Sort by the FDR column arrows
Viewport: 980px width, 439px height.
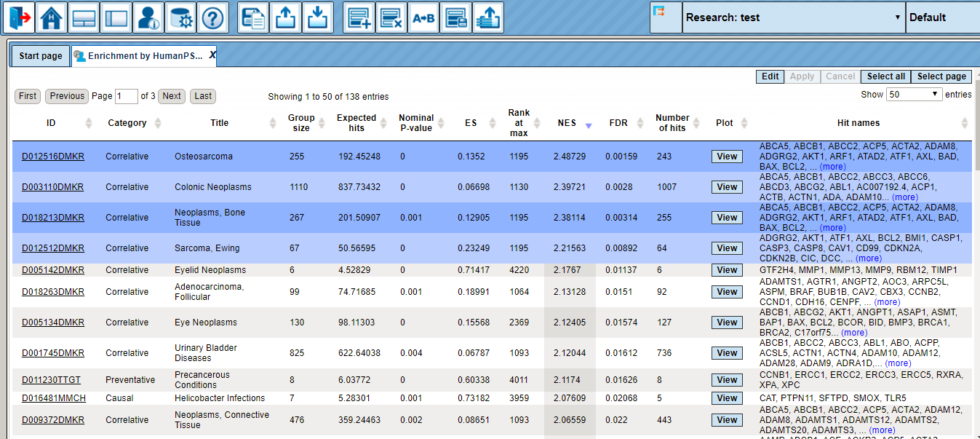[x=642, y=123]
